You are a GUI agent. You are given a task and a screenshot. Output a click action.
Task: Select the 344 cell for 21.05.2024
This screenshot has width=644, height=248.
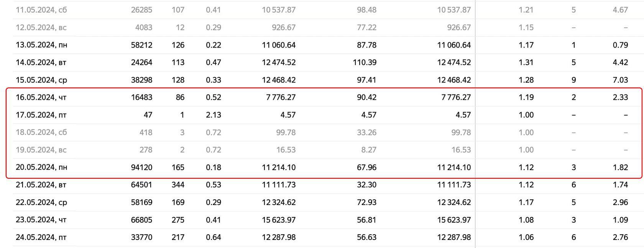click(x=178, y=185)
